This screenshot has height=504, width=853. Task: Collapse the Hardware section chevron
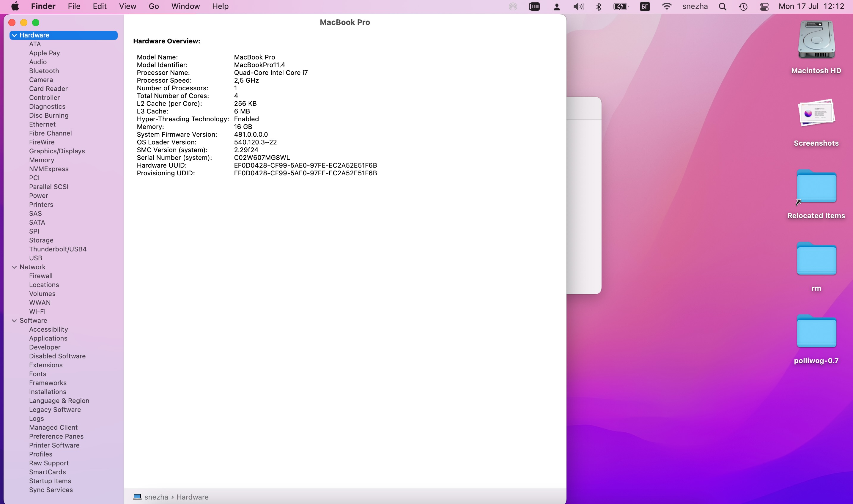[x=14, y=35]
